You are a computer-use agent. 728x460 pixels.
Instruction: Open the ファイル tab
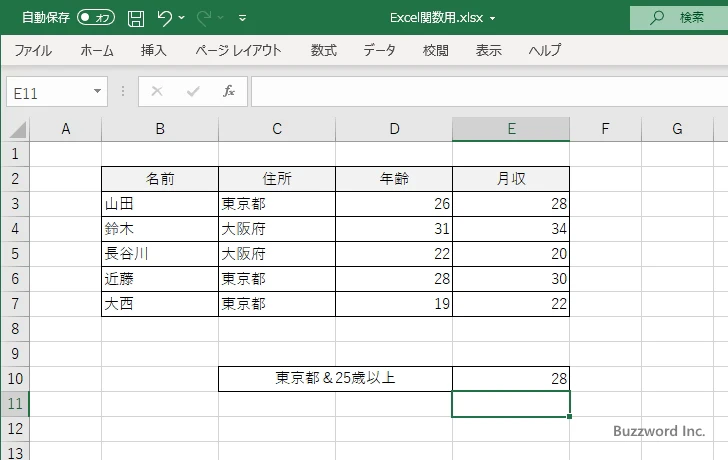33,50
